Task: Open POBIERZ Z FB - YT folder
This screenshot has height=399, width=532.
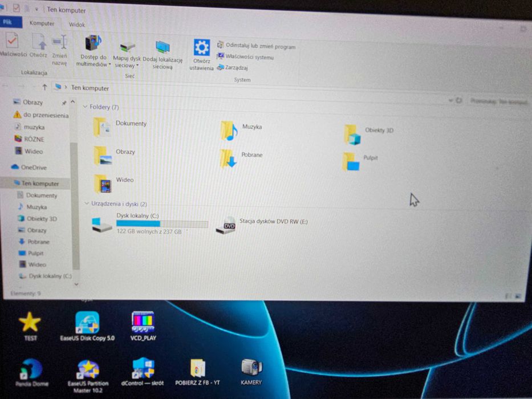Action: (197, 372)
